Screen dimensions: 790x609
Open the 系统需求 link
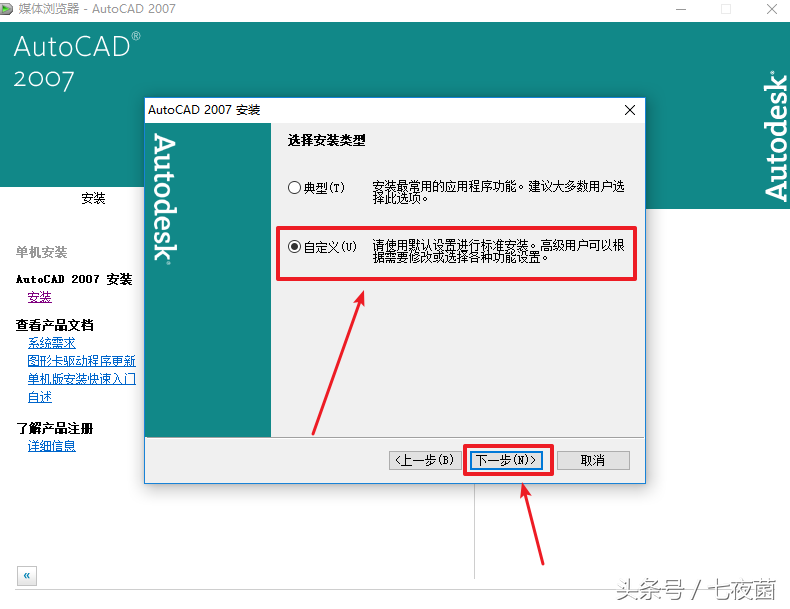click(51, 343)
